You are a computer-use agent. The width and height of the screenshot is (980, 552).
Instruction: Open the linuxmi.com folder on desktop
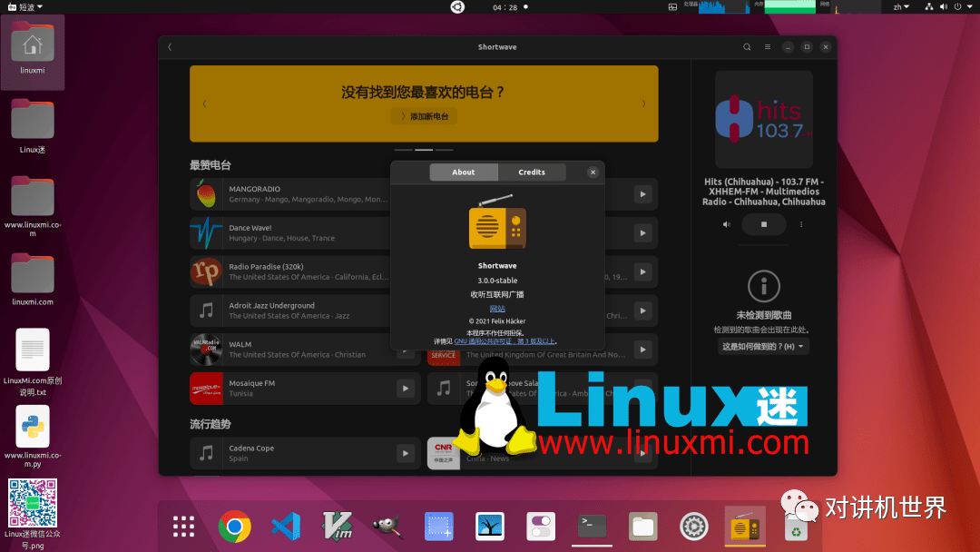(33, 280)
